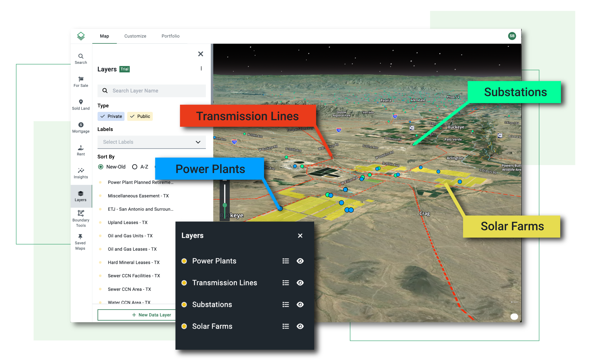Open the Rent sidebar tool
This screenshot has width=589, height=364.
pyautogui.click(x=81, y=151)
